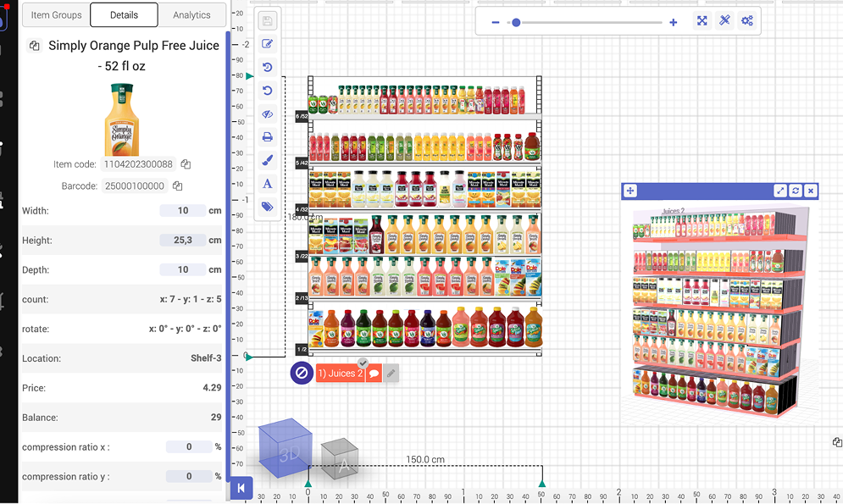Viewport: 843px width, 504px height.
Task: Switch to the Analytics tab
Action: coord(192,15)
